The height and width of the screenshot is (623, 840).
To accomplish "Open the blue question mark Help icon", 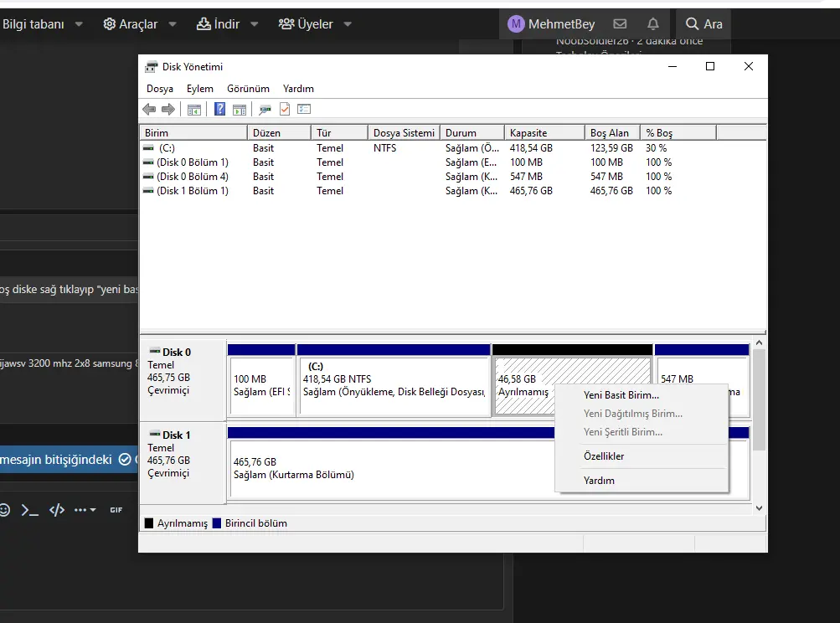I will pyautogui.click(x=219, y=110).
